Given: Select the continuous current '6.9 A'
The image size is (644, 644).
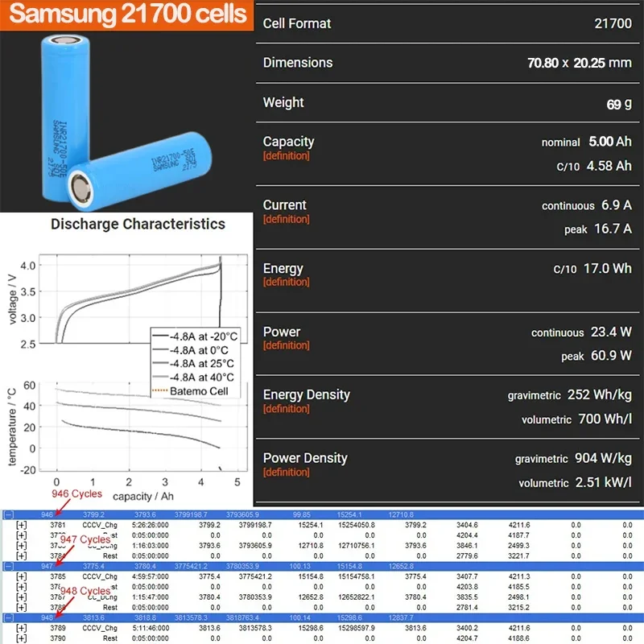Looking at the screenshot, I should (x=617, y=205).
